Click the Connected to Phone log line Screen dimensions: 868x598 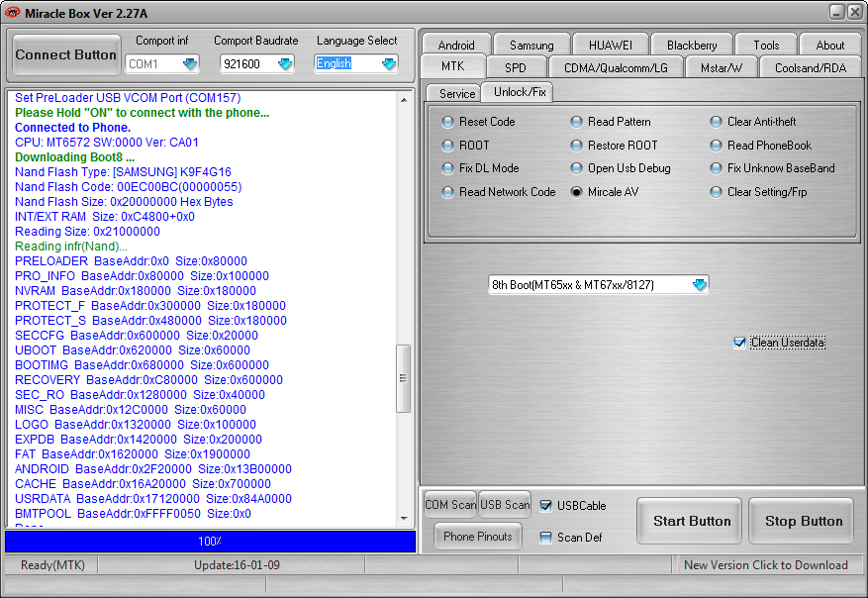pyautogui.click(x=72, y=128)
